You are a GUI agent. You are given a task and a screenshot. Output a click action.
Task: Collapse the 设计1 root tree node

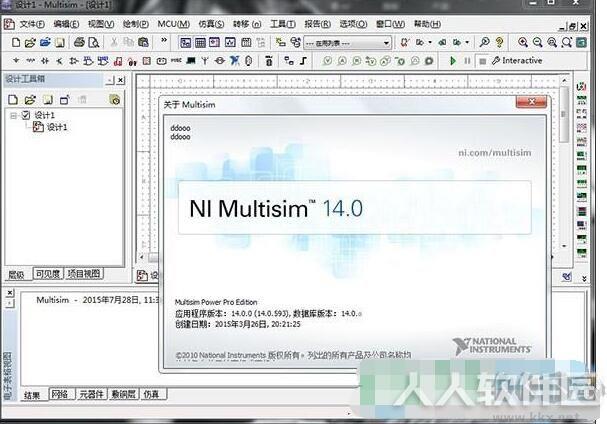point(14,115)
